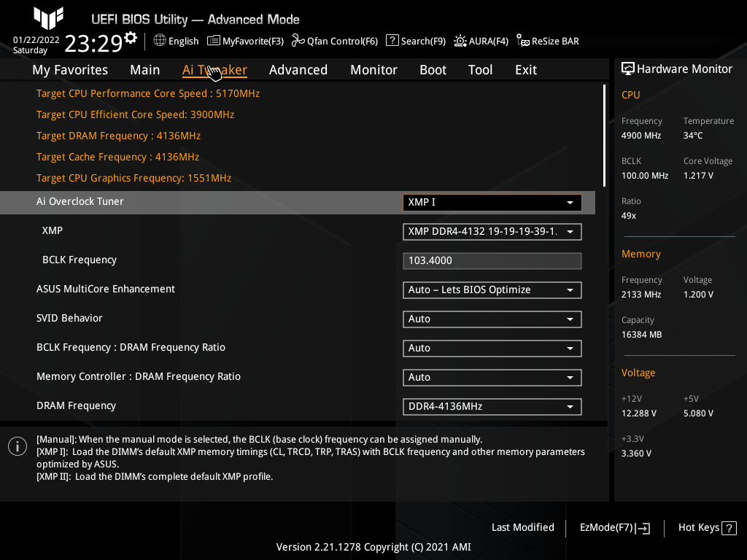The height and width of the screenshot is (560, 747).
Task: Click Target CPU Efficient Core Speed text
Action: point(135,114)
